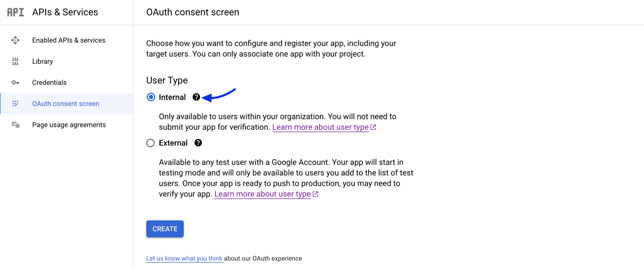Click the OAuth consent screen page title

point(193,12)
